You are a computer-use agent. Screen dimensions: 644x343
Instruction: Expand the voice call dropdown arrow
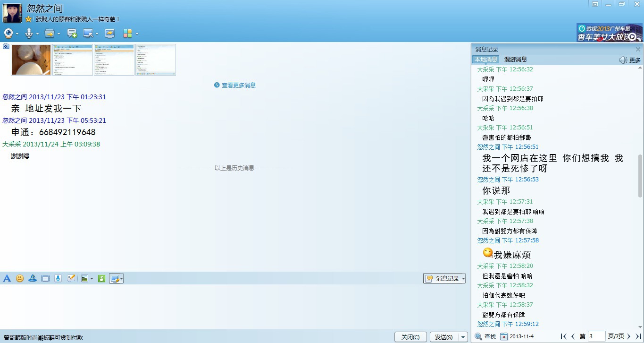point(38,34)
